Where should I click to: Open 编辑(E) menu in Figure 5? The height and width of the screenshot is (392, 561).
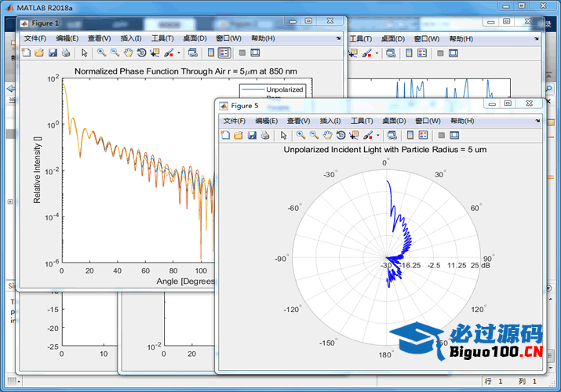point(267,121)
